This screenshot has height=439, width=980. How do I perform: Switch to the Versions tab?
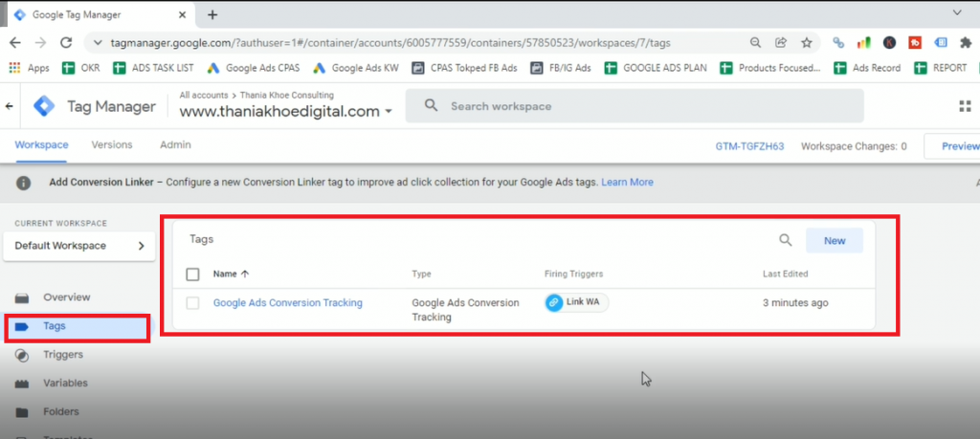112,145
